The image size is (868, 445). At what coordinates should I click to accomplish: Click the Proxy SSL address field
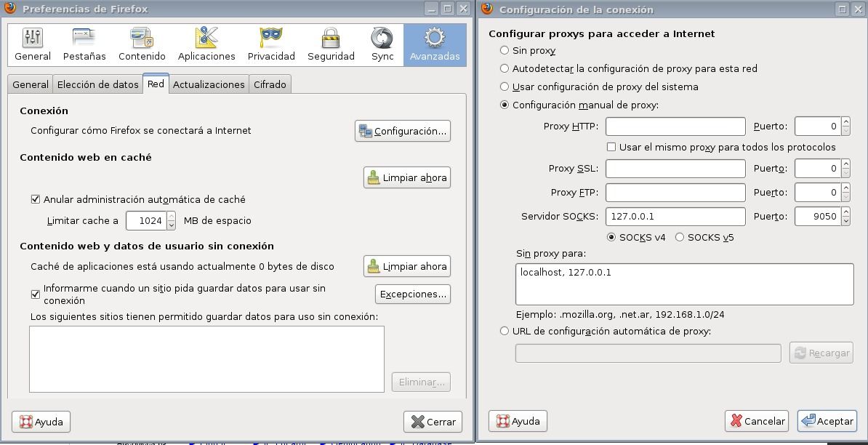tap(675, 168)
